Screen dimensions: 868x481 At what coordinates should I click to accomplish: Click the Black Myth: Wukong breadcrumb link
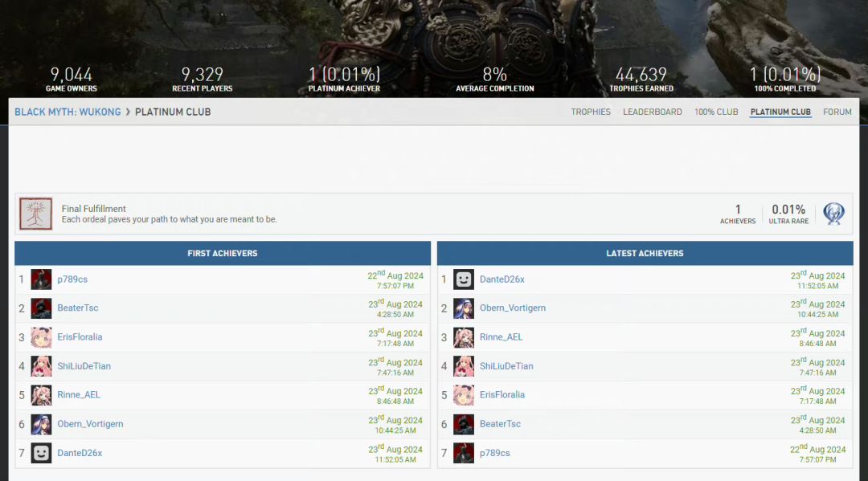pos(68,112)
